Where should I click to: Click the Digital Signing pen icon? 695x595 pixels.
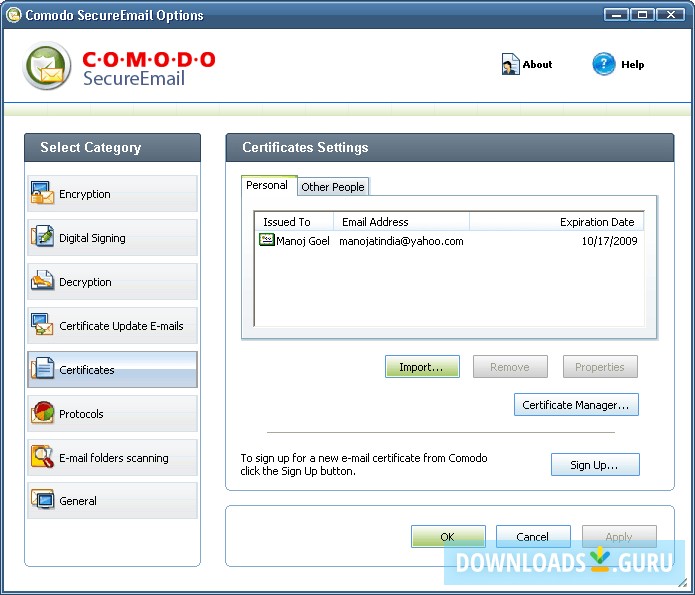click(x=42, y=236)
